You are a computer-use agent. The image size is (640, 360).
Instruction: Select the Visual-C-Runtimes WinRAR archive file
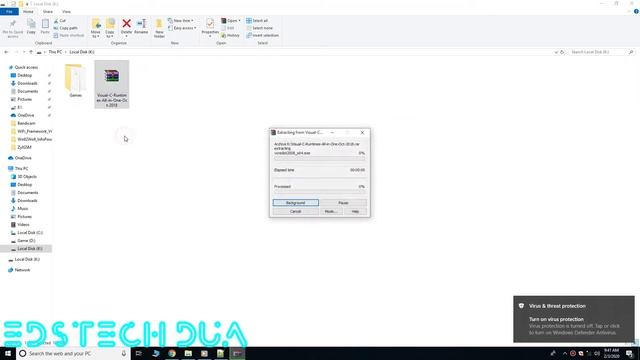[x=112, y=84]
